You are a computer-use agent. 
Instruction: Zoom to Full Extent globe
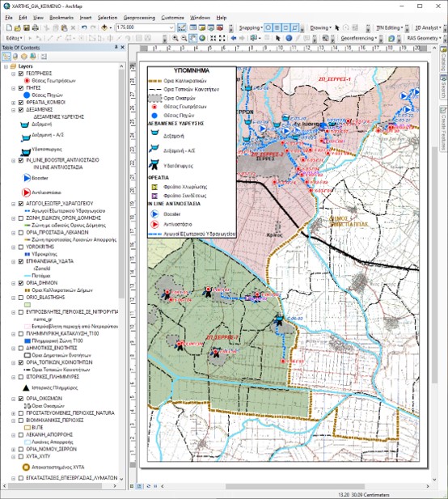[201, 38]
